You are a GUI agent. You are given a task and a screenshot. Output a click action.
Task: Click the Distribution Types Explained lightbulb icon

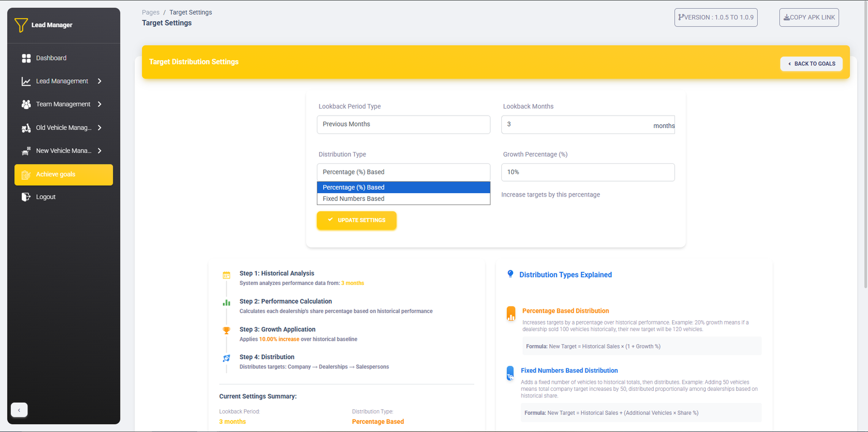(510, 274)
